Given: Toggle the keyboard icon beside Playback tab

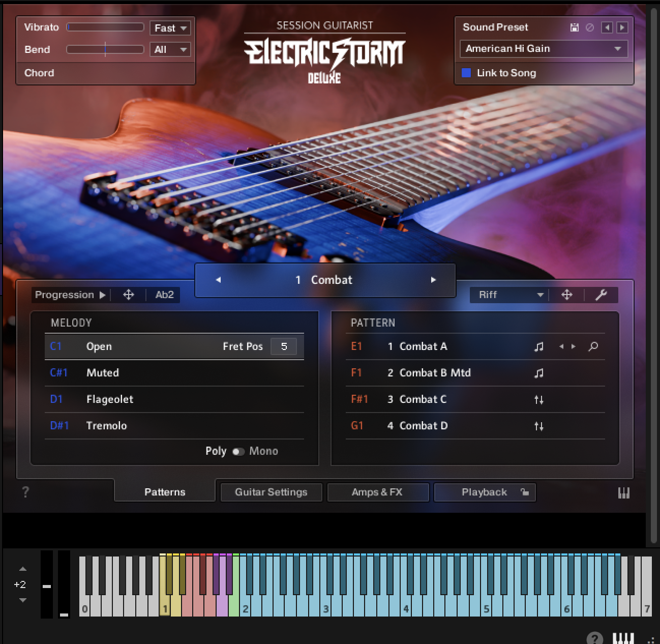Looking at the screenshot, I should 623,492.
